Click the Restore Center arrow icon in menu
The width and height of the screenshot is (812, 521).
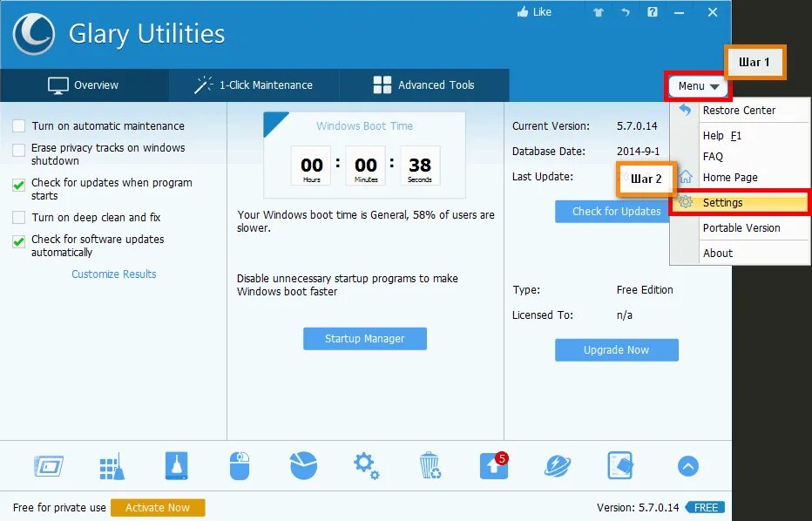[685, 110]
